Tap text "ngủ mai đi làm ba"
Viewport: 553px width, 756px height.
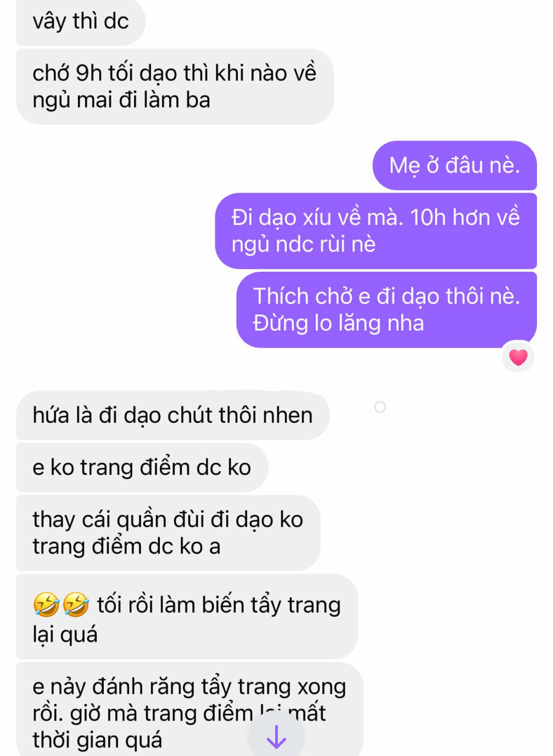[122, 100]
